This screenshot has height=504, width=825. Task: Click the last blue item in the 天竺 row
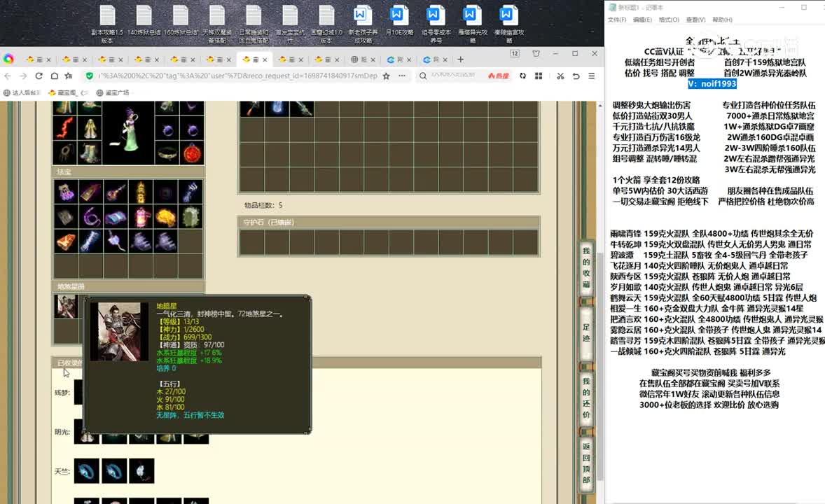(x=141, y=471)
